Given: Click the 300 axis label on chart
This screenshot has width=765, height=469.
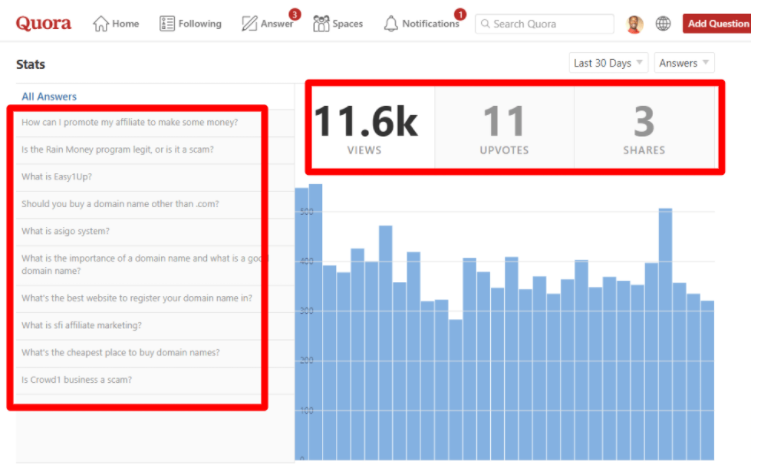Looking at the screenshot, I should click(307, 311).
